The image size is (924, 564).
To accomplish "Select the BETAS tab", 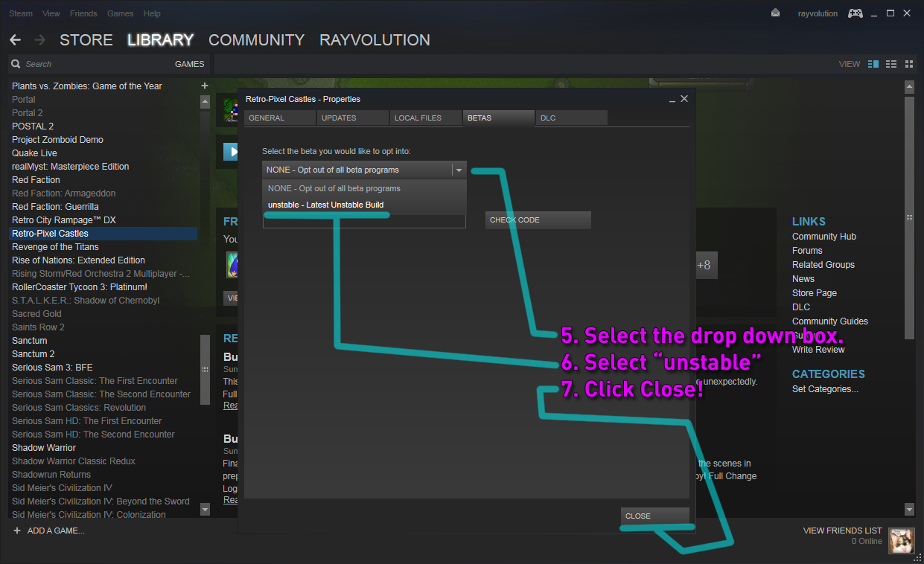I will (x=499, y=118).
